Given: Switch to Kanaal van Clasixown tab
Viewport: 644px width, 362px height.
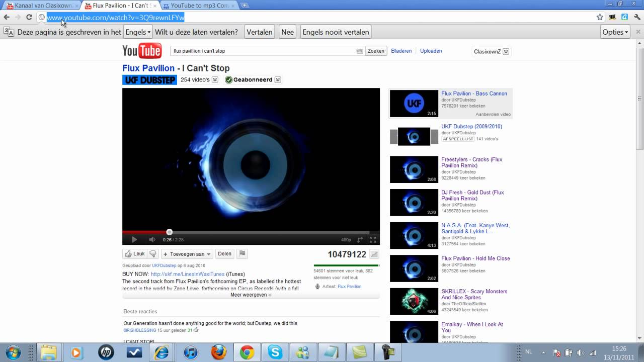Looking at the screenshot, I should (40, 6).
